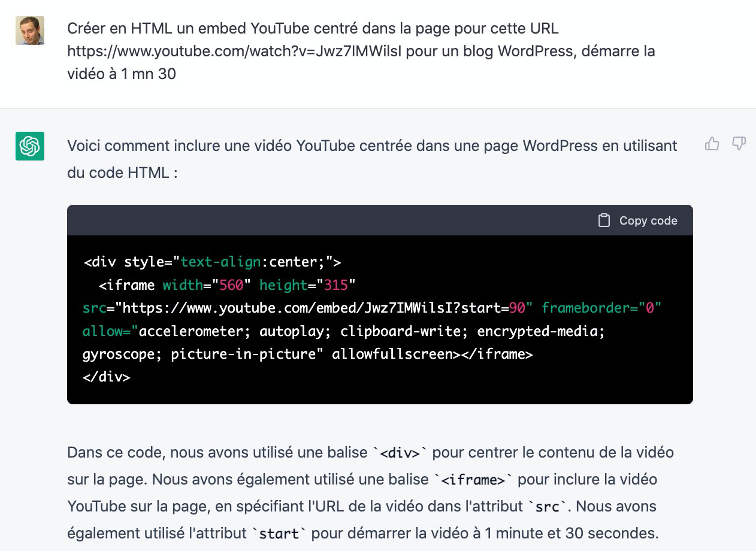Click the 'Voici comment inclure' response line
Image resolution: width=756 pixels, height=551 pixels.
372,146
